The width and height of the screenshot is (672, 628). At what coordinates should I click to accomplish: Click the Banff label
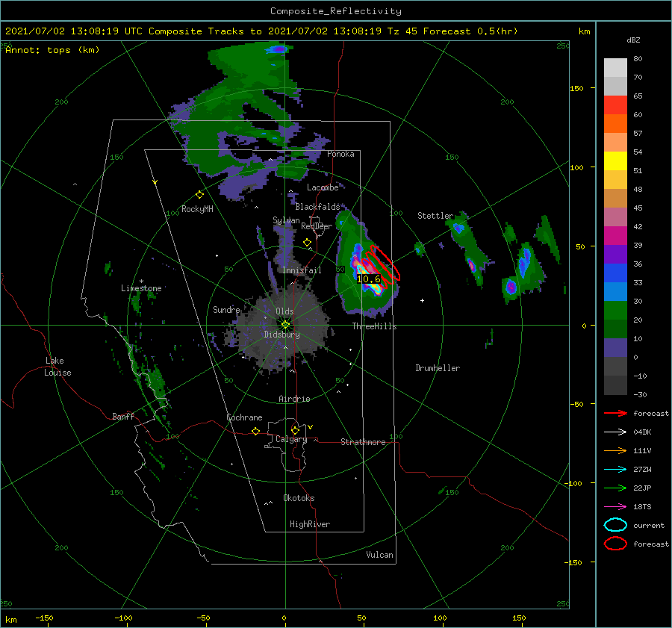pos(123,416)
